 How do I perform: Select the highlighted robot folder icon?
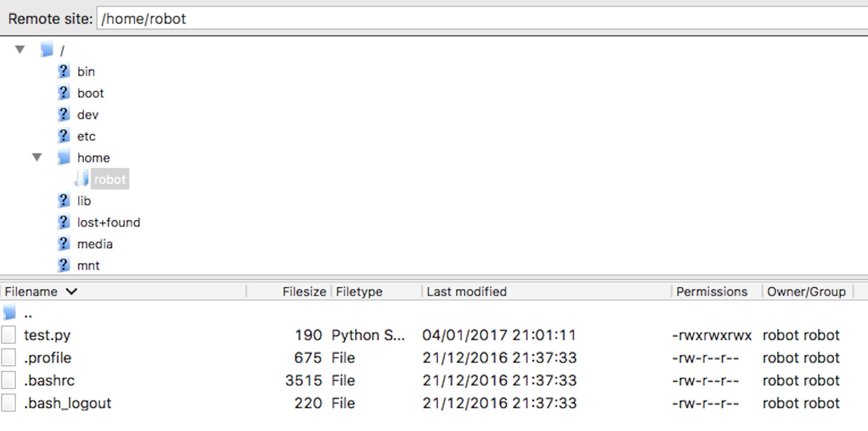coord(81,178)
